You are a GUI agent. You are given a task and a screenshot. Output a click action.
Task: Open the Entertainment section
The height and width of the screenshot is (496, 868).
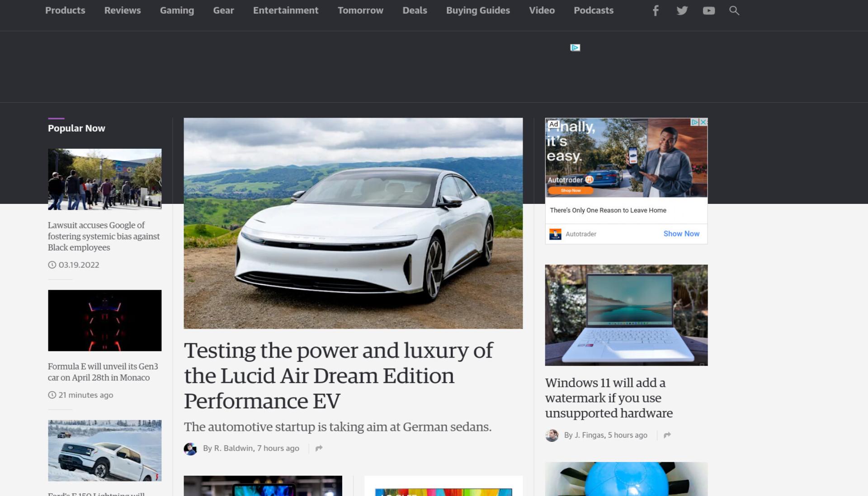[286, 10]
